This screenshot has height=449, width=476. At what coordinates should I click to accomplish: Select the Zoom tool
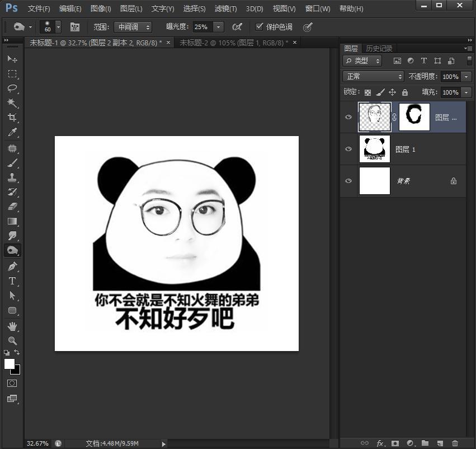click(12, 340)
